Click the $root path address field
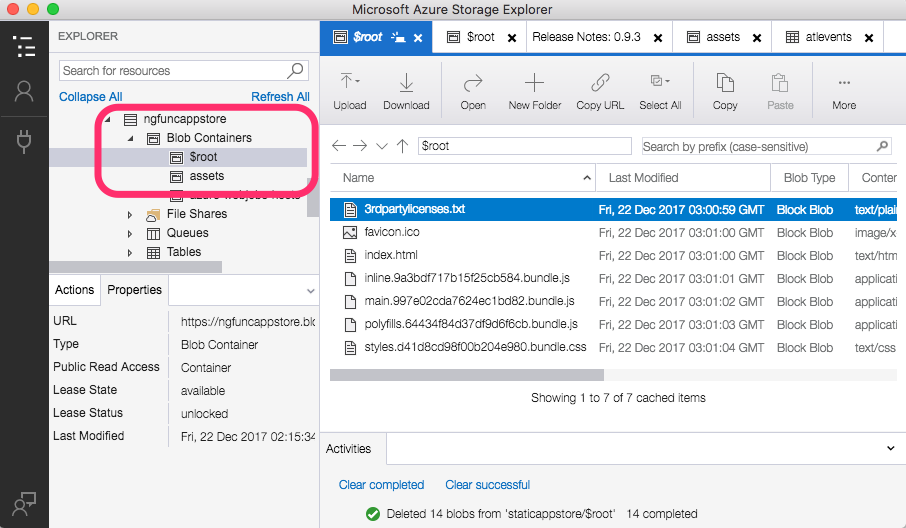 525,146
